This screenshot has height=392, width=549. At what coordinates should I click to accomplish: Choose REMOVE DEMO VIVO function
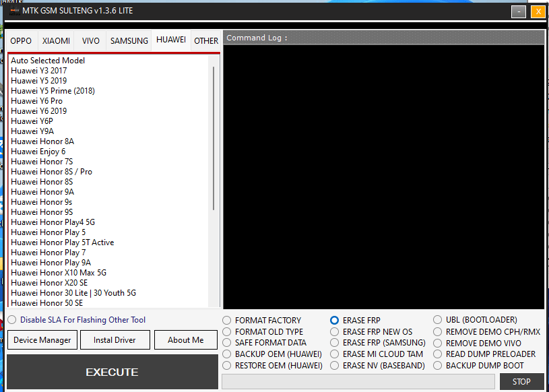tap(437, 343)
